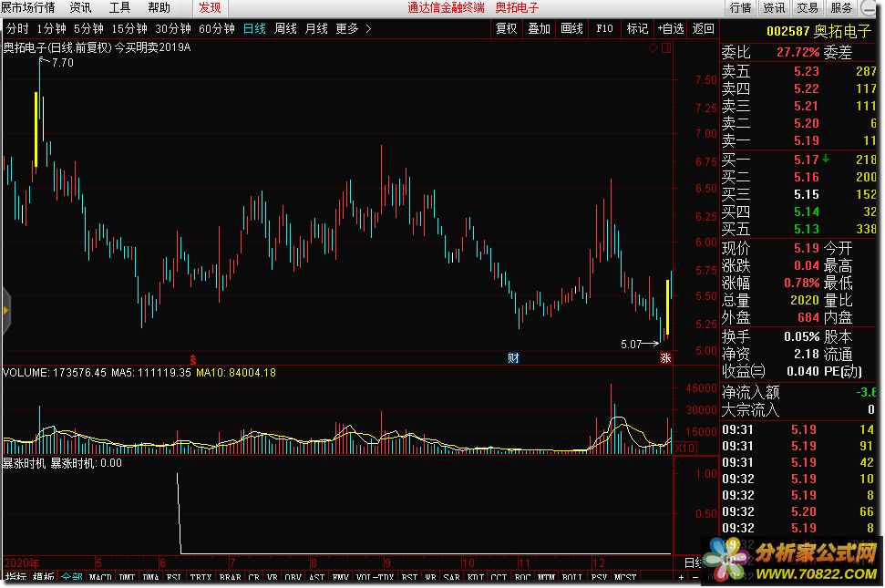Switch to 月线 monthly chart
The width and height of the screenshot is (885, 588).
pyautogui.click(x=316, y=28)
